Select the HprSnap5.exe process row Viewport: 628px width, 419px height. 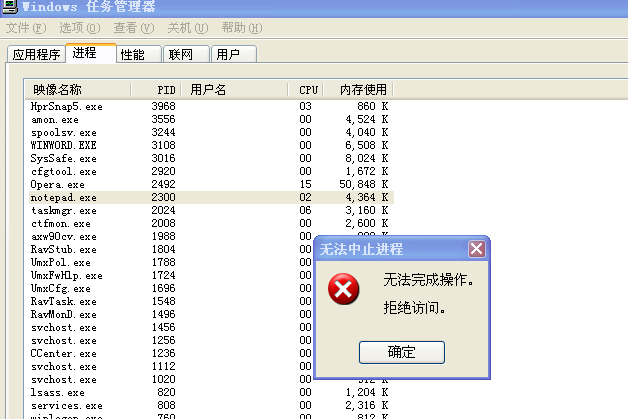[211, 106]
